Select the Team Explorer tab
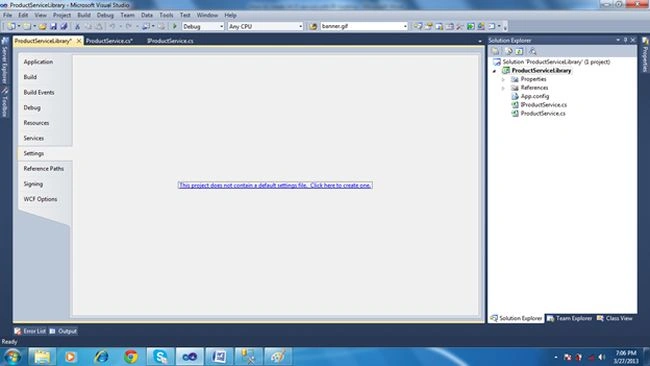 click(570, 318)
